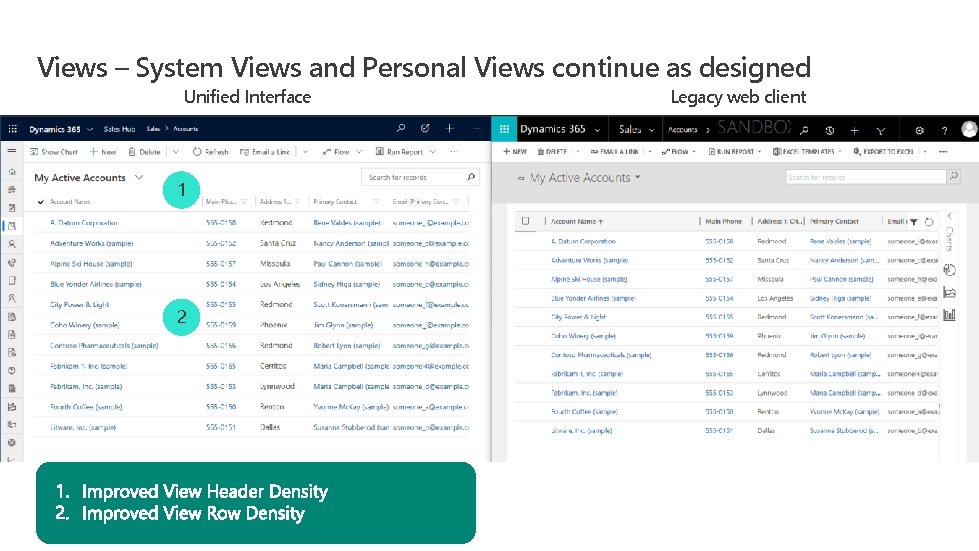
Task: Click Dynamics 365 dropdown in Unified Interface
Action: coord(61,129)
